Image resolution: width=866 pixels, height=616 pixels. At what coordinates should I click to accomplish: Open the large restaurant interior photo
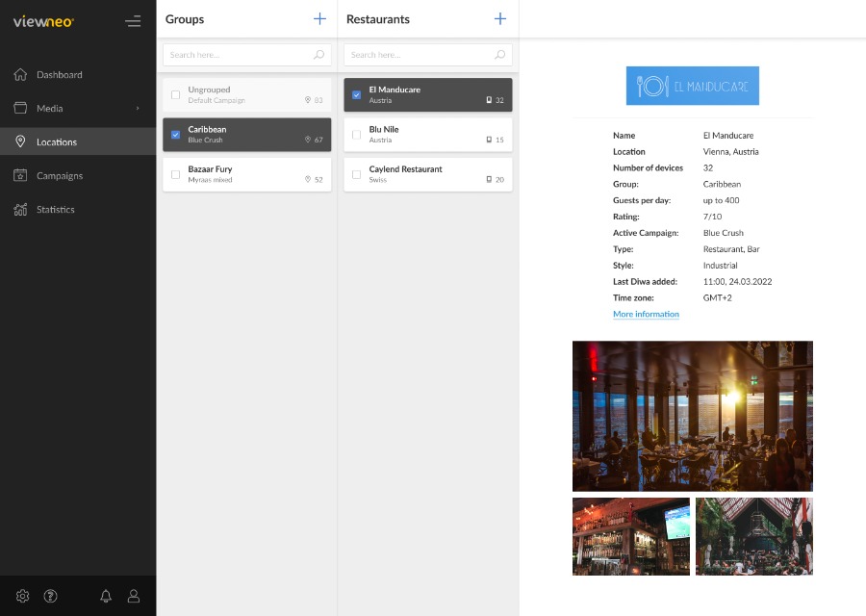pos(692,416)
